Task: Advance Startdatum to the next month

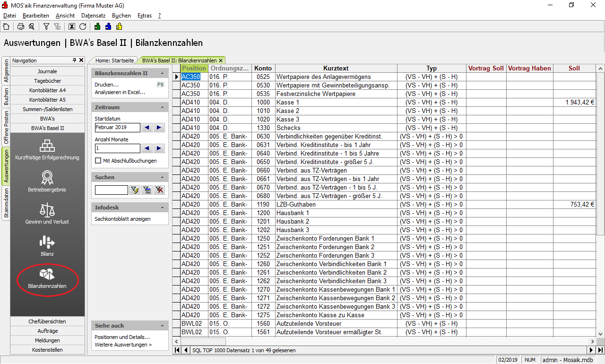Action: (159, 127)
